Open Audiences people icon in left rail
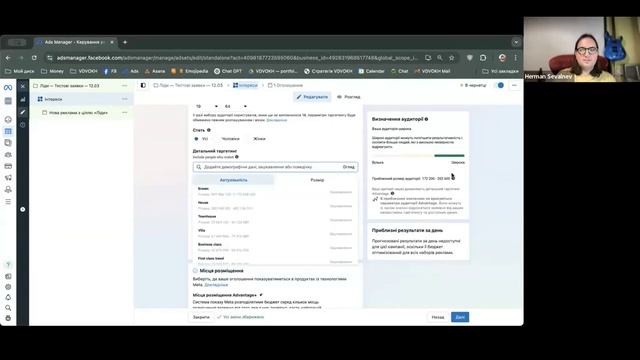640x360 pixels. tap(8, 155)
